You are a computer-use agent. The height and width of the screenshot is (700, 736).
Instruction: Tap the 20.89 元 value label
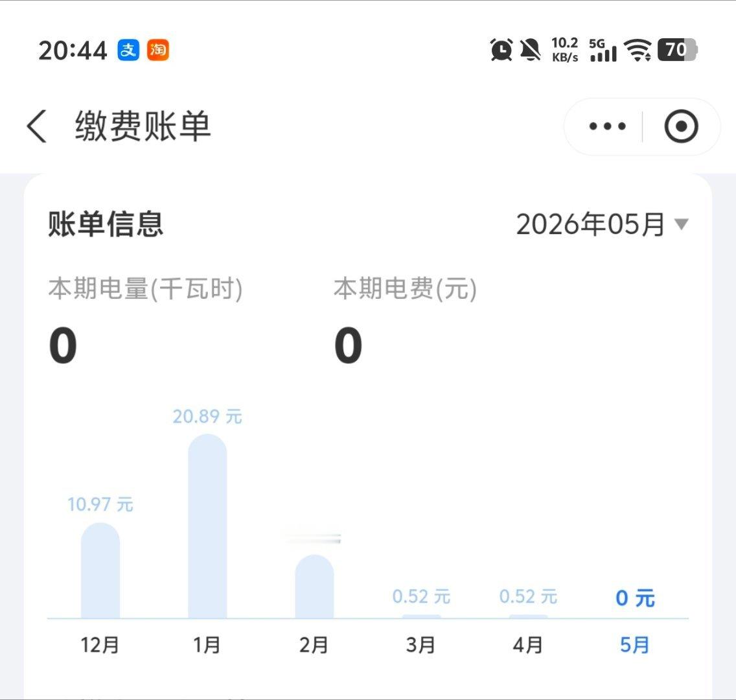(207, 416)
